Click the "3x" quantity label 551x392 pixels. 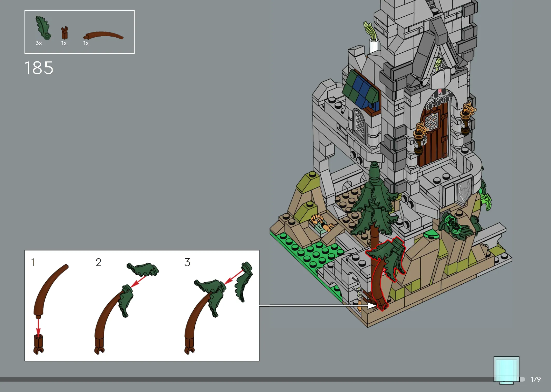point(39,43)
